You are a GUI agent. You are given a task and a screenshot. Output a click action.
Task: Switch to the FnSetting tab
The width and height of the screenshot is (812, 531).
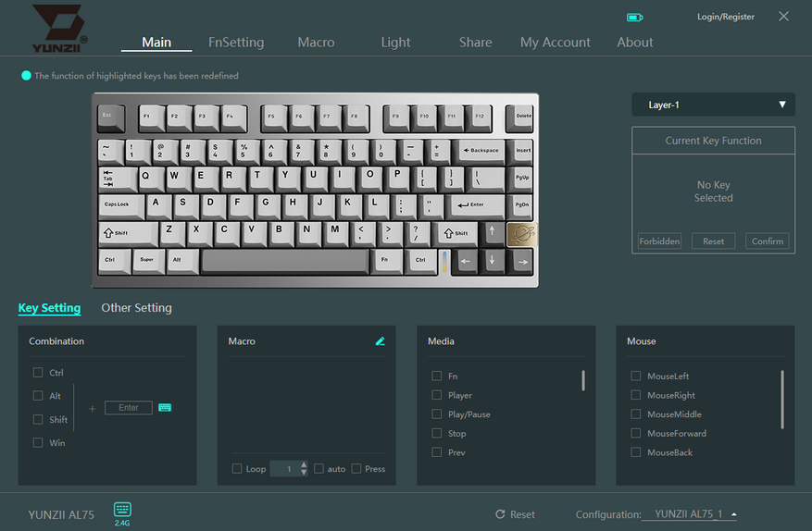click(236, 43)
